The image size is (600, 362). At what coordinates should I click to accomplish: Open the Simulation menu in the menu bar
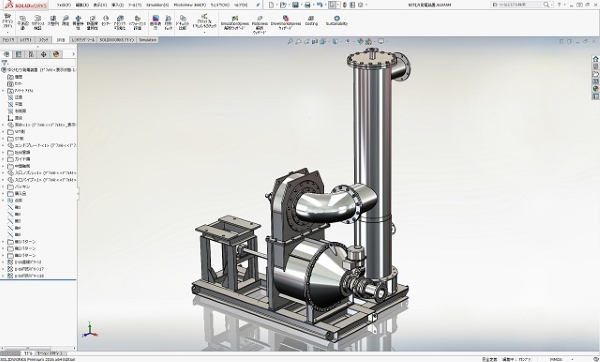(157, 5)
